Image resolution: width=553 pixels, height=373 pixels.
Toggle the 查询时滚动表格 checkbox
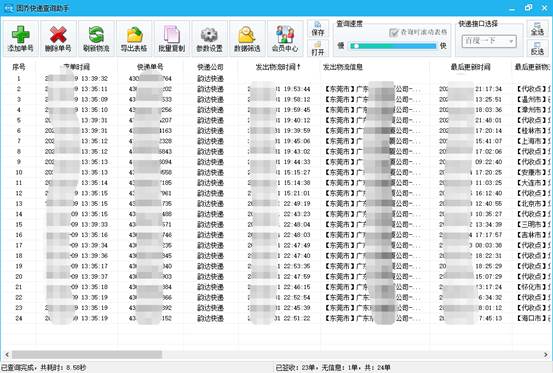click(x=394, y=32)
